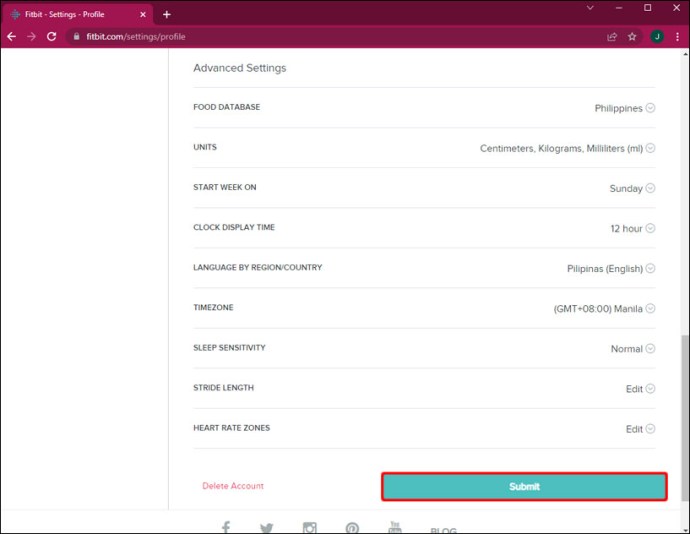Click the TIMEZONE label
690x534 pixels.
(213, 307)
